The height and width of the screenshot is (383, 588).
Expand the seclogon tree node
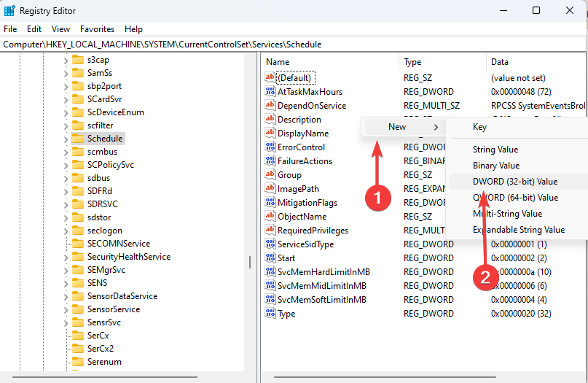point(66,231)
